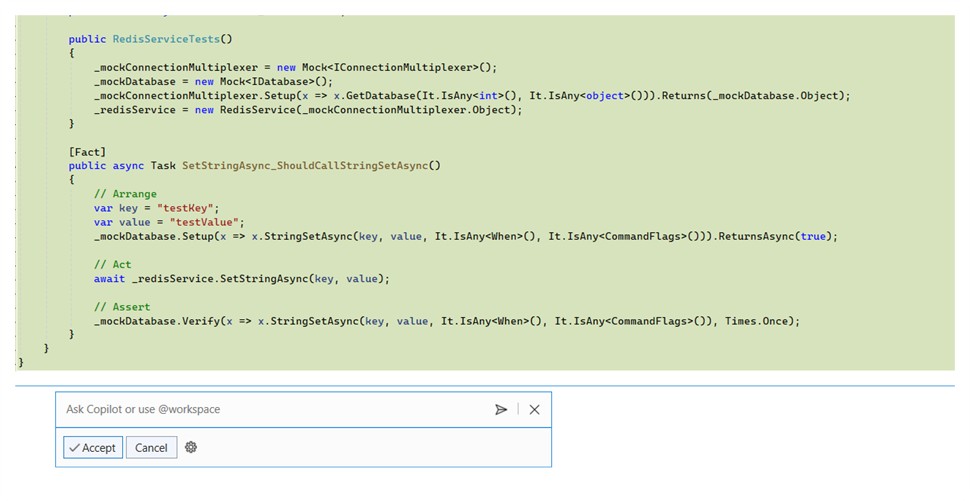The height and width of the screenshot is (501, 970).
Task: Click the // Assert comment
Action: click(122, 306)
